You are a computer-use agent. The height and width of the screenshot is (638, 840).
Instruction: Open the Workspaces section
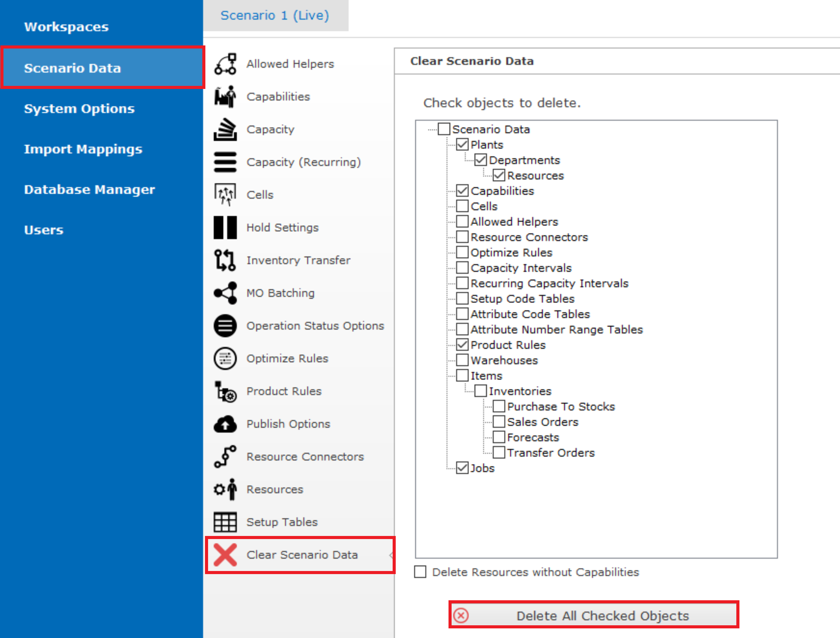(x=66, y=27)
